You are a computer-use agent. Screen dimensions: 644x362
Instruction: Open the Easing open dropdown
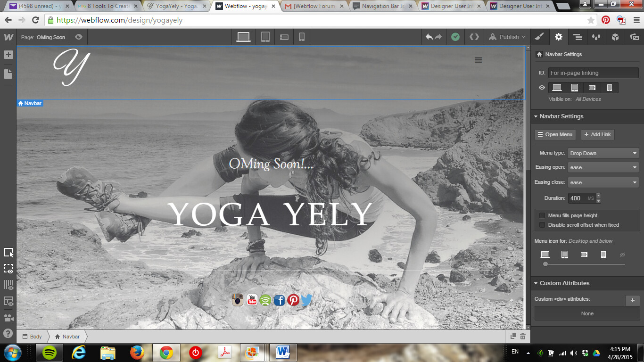pos(603,167)
